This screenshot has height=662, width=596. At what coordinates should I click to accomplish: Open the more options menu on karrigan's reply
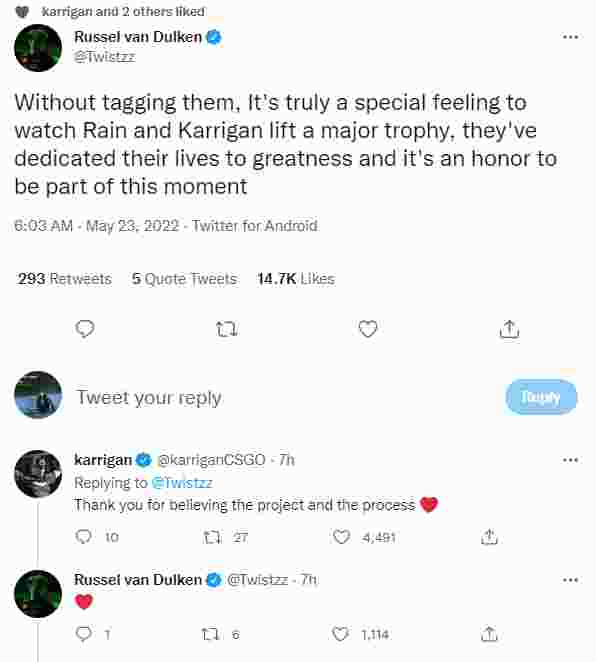click(x=570, y=460)
